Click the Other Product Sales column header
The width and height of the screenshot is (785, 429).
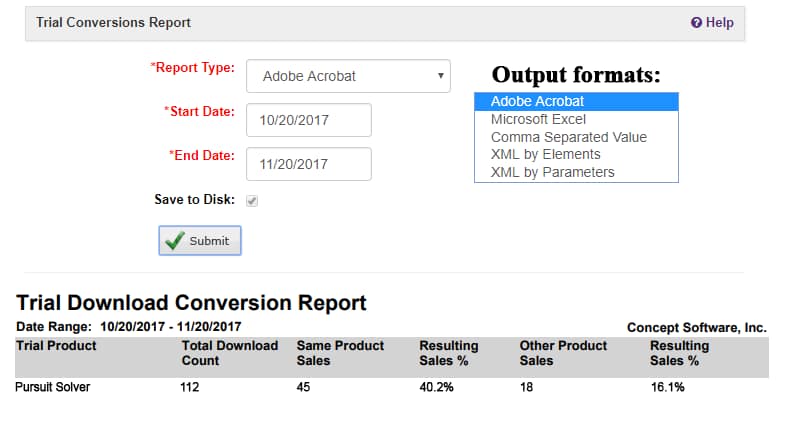pyautogui.click(x=563, y=353)
